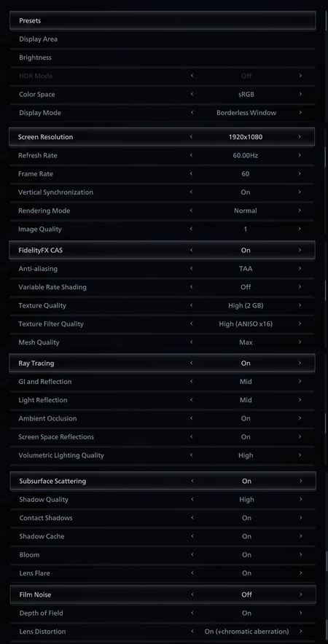
Task: Switch Vertical Synchronization On value
Action: (246, 192)
